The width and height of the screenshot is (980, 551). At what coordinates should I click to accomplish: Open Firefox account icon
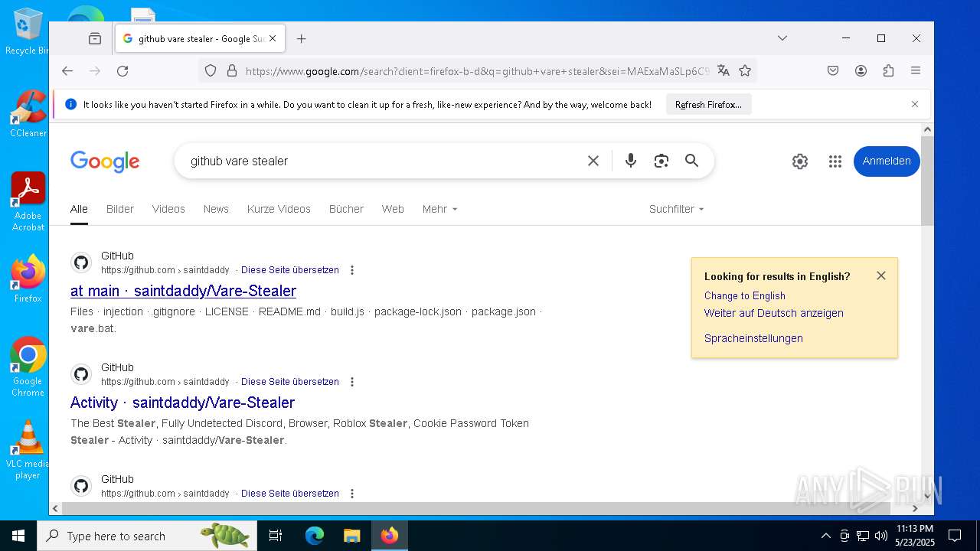[x=861, y=70]
